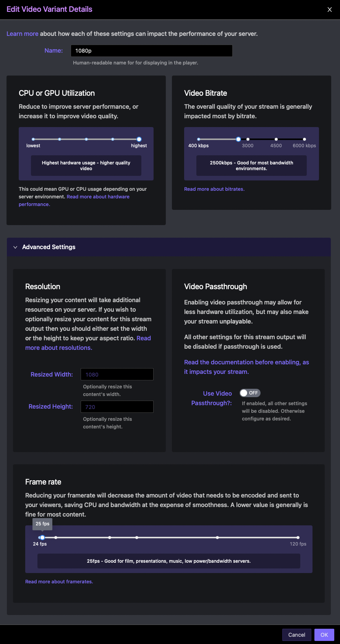Click the Resized Width input showing 1080
The width and height of the screenshot is (340, 644).
[x=117, y=374]
